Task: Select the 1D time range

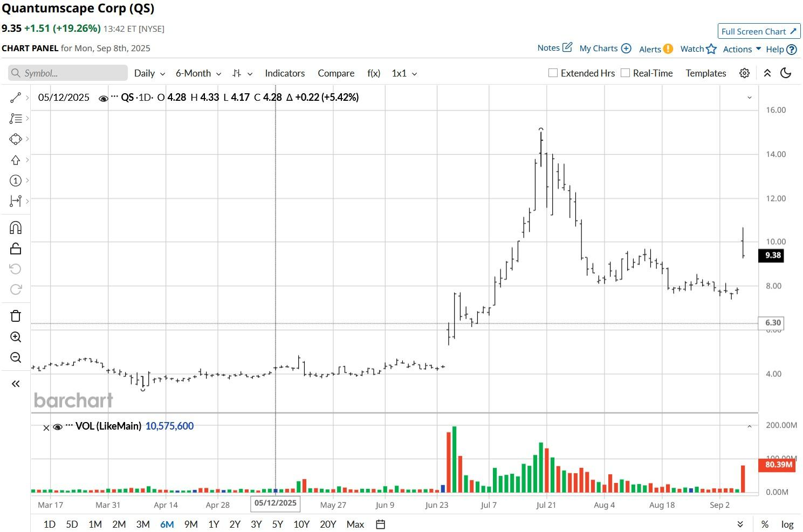Action: coord(50,524)
